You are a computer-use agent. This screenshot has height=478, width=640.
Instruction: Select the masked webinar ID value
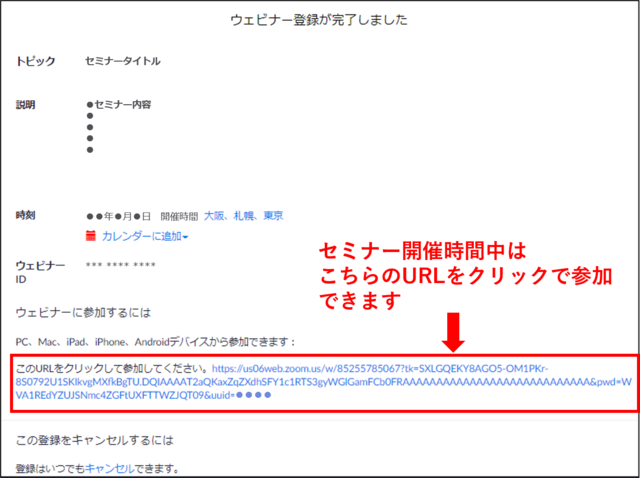point(120,265)
